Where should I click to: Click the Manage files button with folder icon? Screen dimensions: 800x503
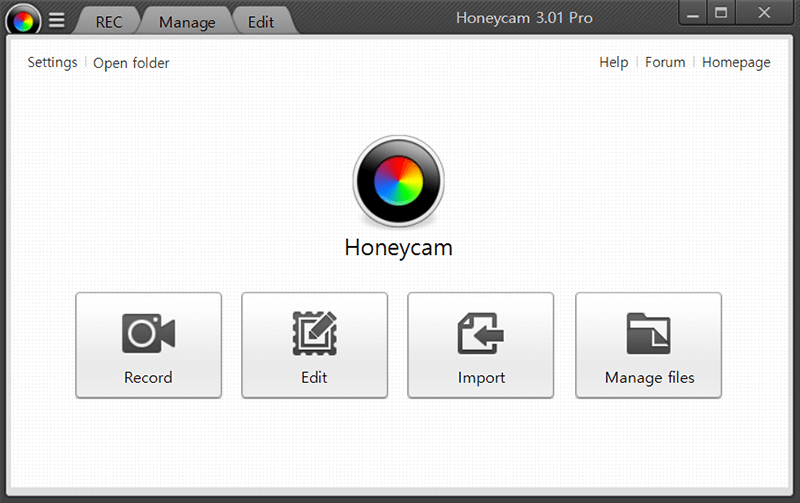pyautogui.click(x=648, y=345)
